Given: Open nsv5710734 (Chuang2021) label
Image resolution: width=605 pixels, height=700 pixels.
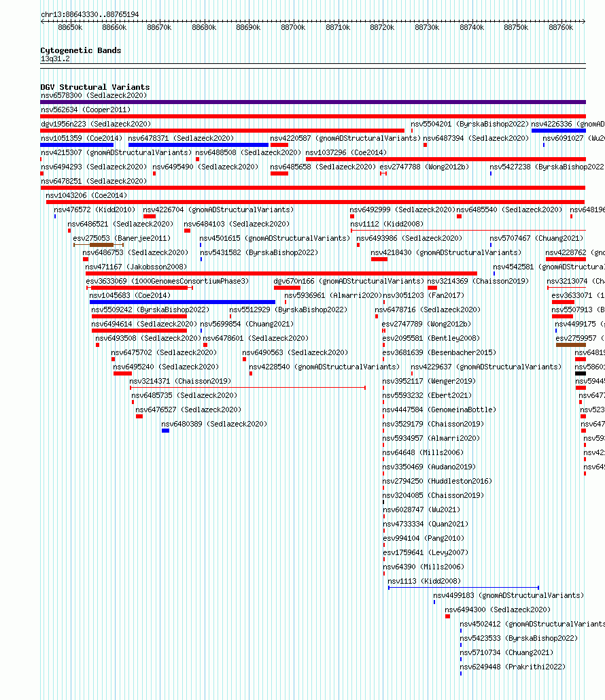Looking at the screenshot, I should (x=506, y=652).
